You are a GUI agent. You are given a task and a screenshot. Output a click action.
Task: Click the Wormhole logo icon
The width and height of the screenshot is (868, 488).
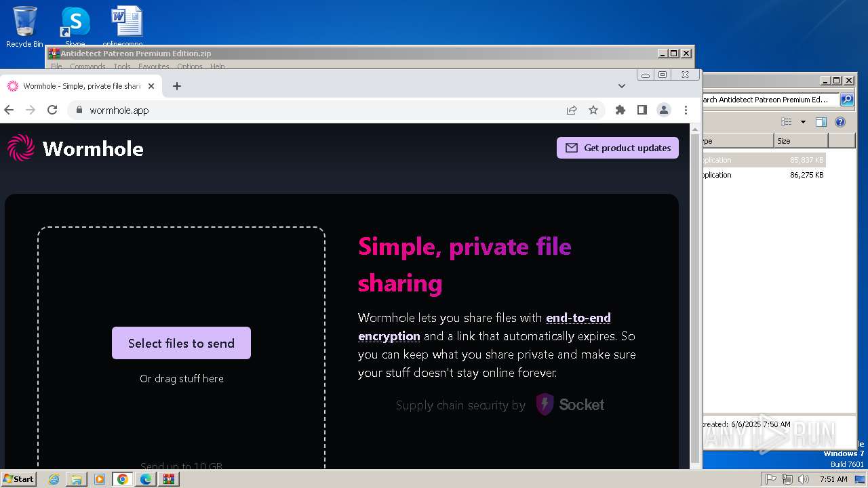point(20,148)
